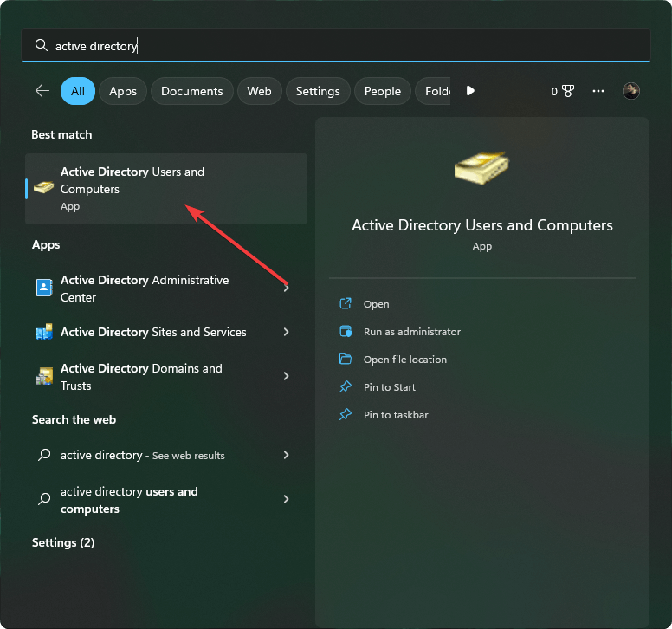The image size is (672, 629).
Task: Switch to the Folders filter tab
Action: coord(433,91)
